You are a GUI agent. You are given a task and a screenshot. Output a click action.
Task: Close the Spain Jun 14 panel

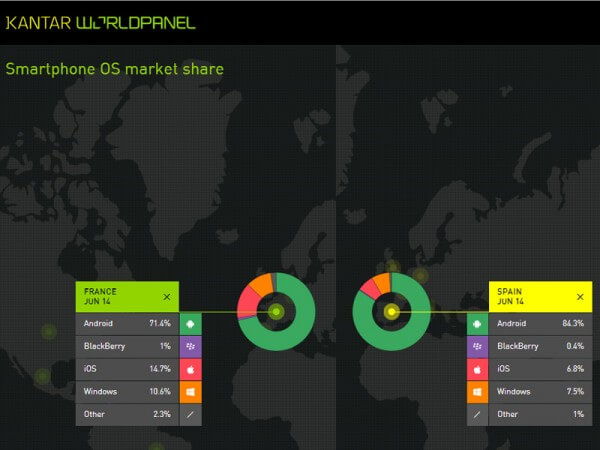580,297
